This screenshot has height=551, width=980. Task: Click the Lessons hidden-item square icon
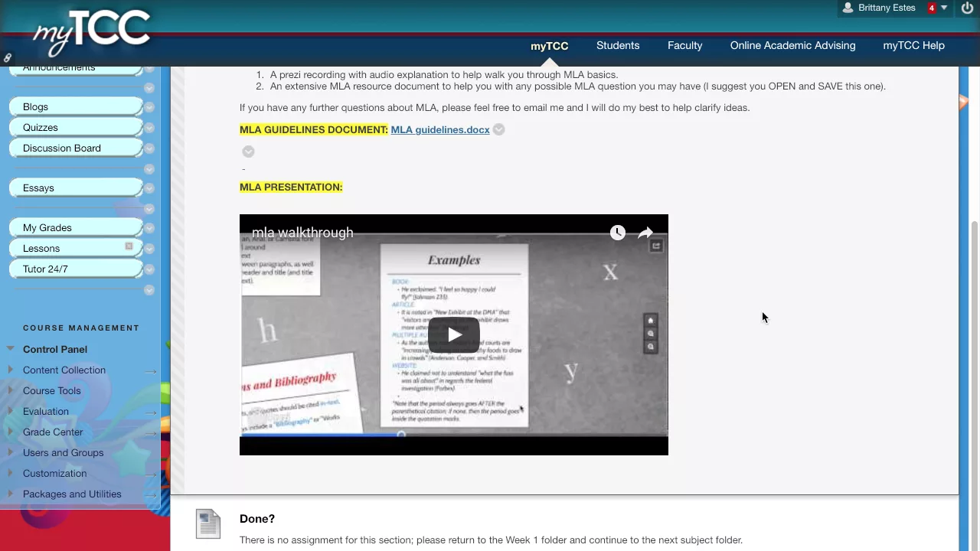tap(129, 246)
